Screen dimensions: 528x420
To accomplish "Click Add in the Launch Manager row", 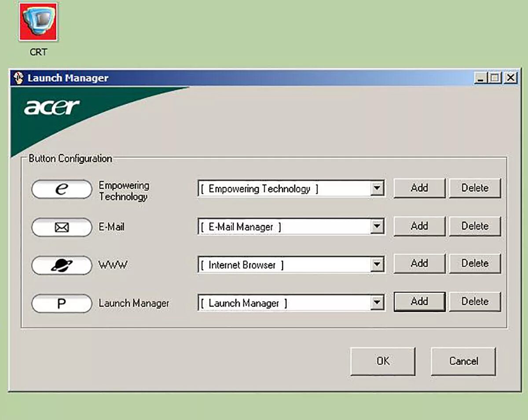I will point(419,302).
